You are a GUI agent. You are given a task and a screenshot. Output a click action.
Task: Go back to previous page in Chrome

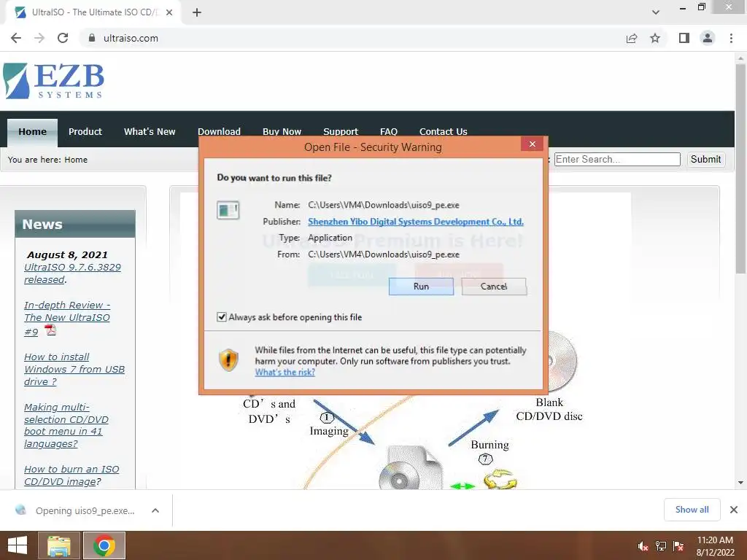(16, 38)
